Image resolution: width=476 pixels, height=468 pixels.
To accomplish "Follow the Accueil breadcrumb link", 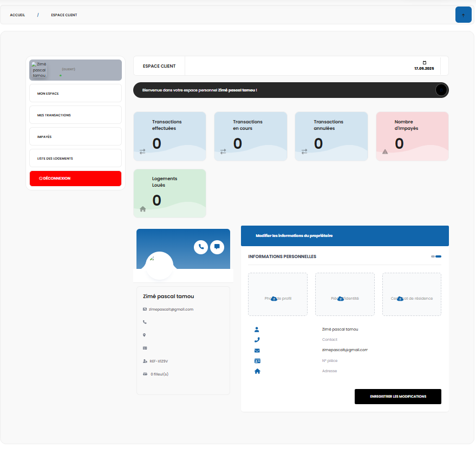I will pos(17,15).
